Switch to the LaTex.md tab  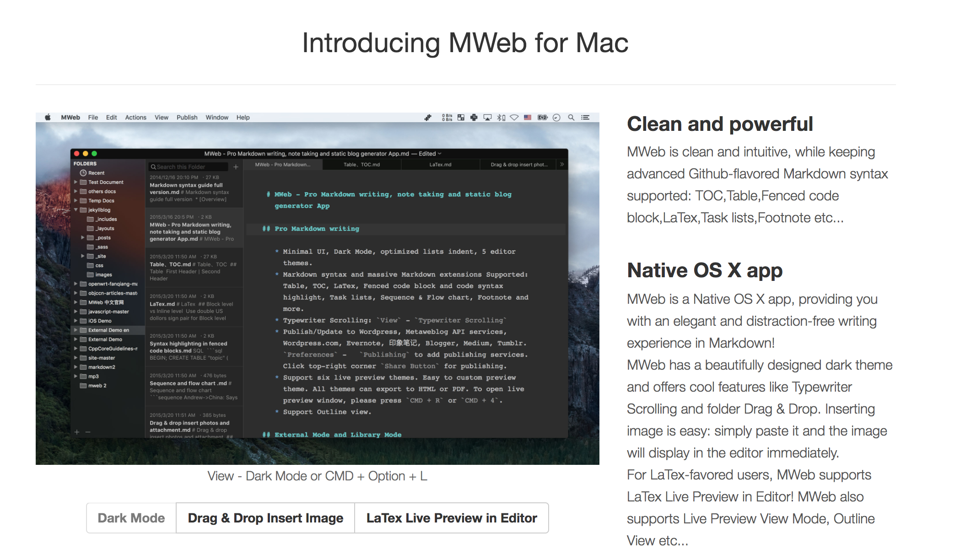(440, 165)
